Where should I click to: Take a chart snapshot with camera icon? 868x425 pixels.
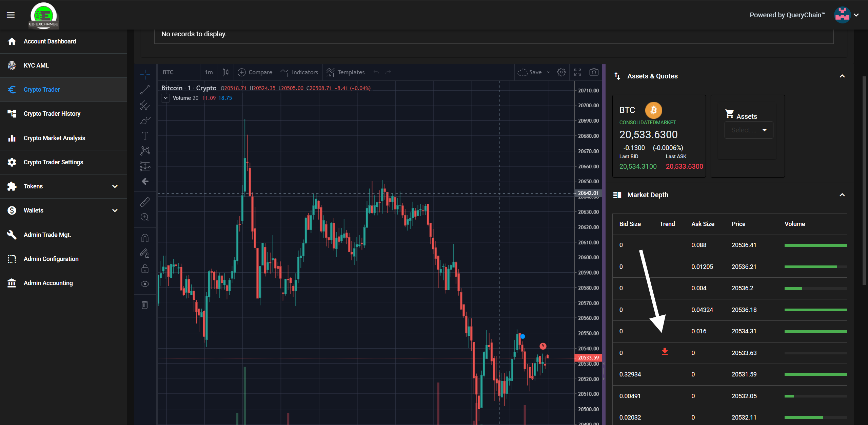(x=594, y=72)
